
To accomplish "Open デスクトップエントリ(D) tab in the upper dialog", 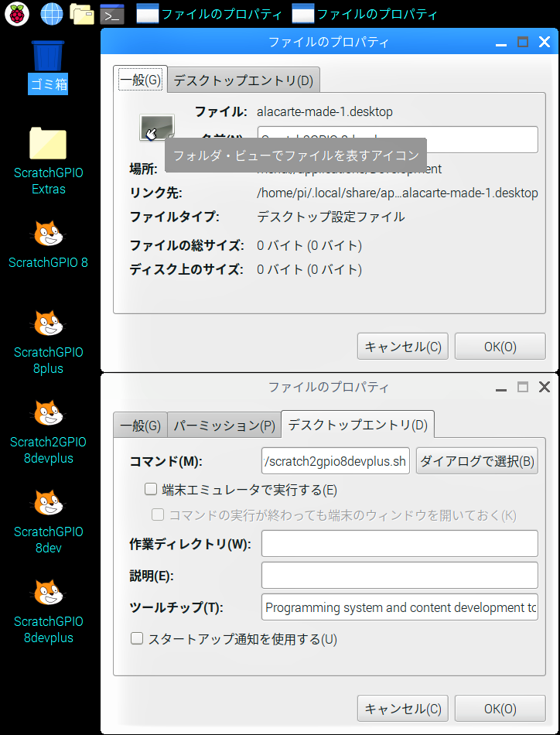I will click(243, 80).
